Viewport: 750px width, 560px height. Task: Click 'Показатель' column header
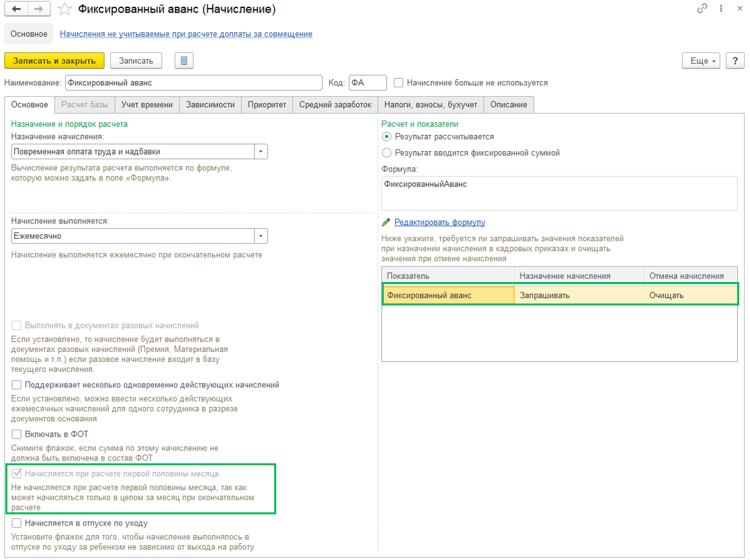[x=448, y=276]
